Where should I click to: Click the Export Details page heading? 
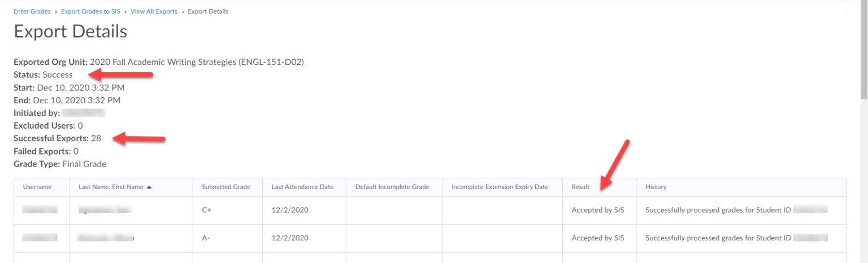coord(70,32)
